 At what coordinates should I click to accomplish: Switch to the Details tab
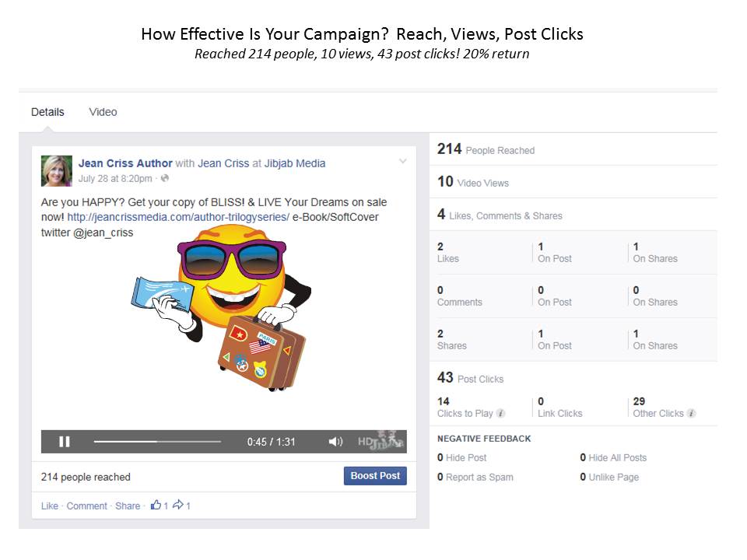47,112
